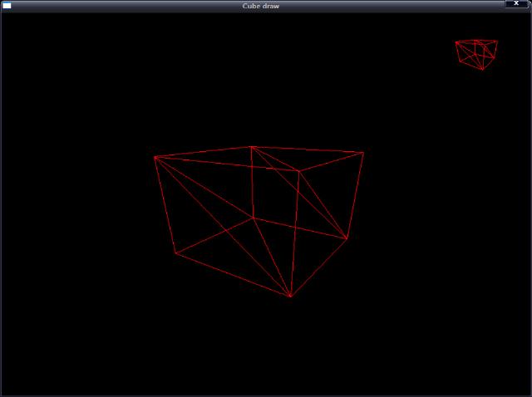Click the bottommost vertex of the large cube
Viewport: 532px width, 397px height.
pos(290,297)
